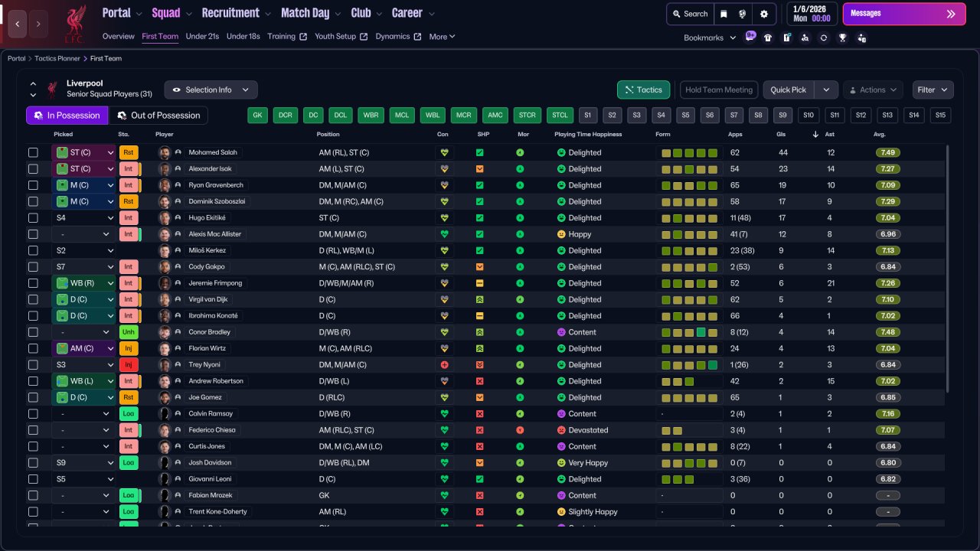
Task: Click the Tactics button
Action: coord(644,90)
